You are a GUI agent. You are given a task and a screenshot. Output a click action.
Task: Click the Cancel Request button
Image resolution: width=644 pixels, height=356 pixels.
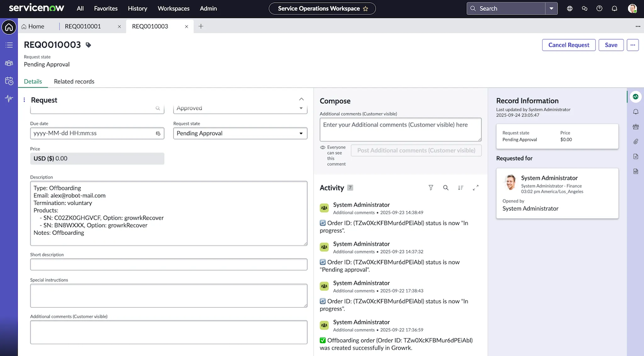coord(568,45)
